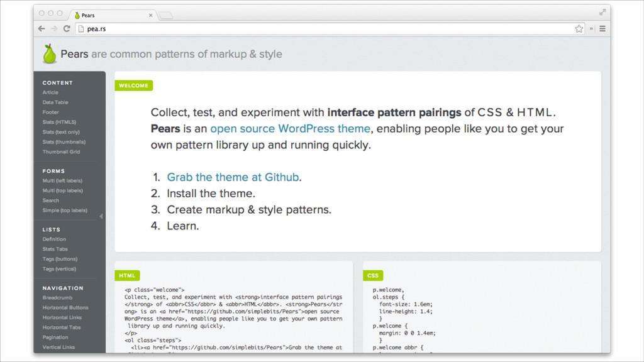
Task: Show hidden extensions via the overflow chevron
Action: (591, 28)
